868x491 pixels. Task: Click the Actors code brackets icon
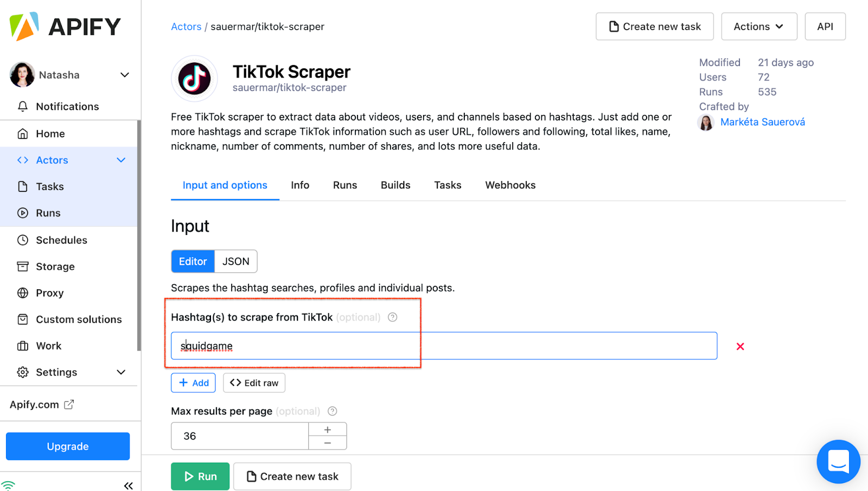click(23, 160)
